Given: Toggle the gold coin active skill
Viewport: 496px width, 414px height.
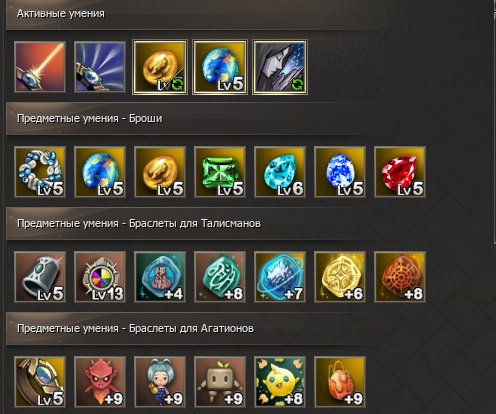Looking at the screenshot, I should (x=160, y=67).
